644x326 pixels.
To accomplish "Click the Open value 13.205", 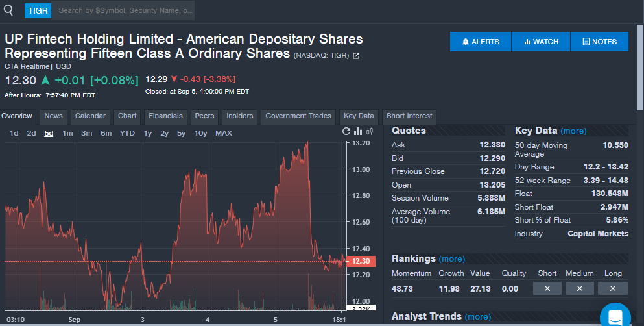I will (492, 185).
